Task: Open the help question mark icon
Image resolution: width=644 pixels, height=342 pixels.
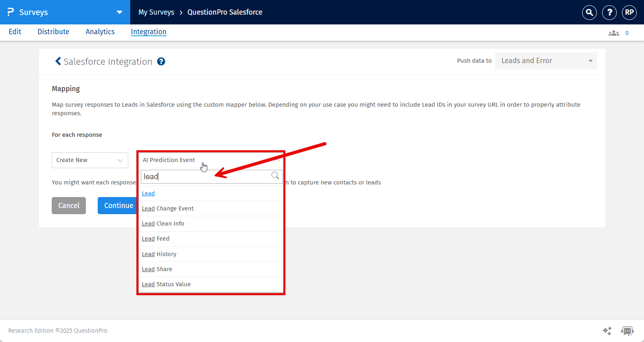Action: [609, 12]
